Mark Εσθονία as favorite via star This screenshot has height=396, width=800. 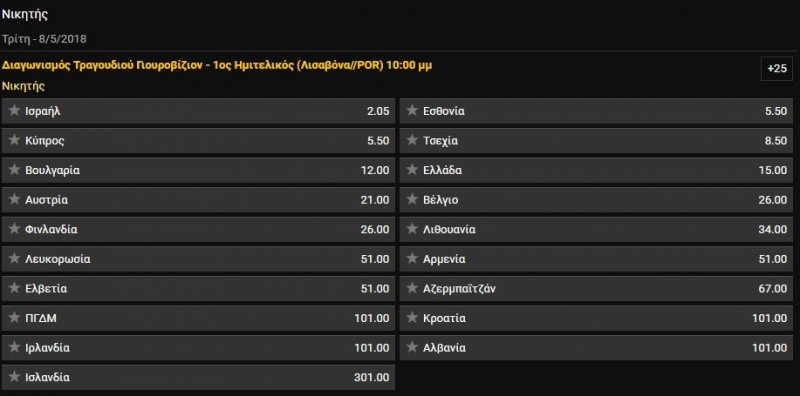(x=412, y=110)
